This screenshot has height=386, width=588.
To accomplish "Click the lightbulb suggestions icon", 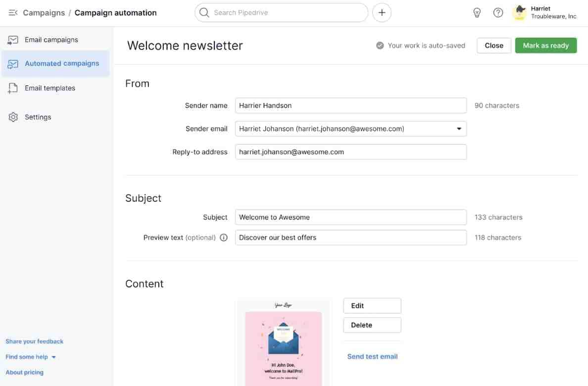I will pyautogui.click(x=477, y=12).
